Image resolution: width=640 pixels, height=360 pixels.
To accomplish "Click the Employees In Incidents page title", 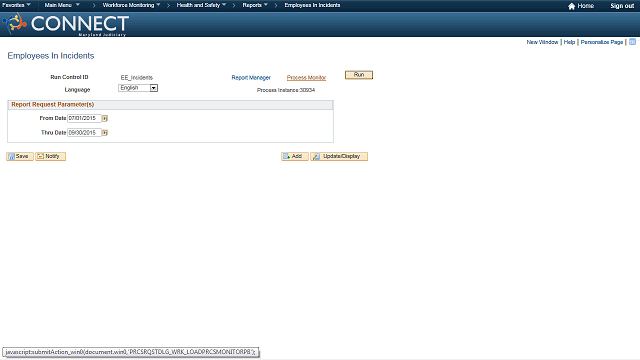I will pyautogui.click(x=51, y=56).
